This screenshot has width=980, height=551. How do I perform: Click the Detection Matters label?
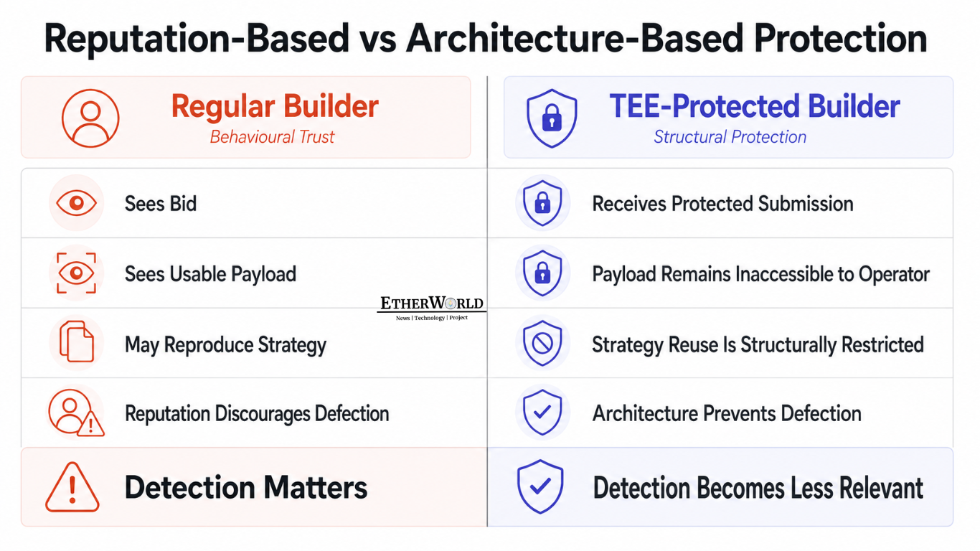pos(246,488)
